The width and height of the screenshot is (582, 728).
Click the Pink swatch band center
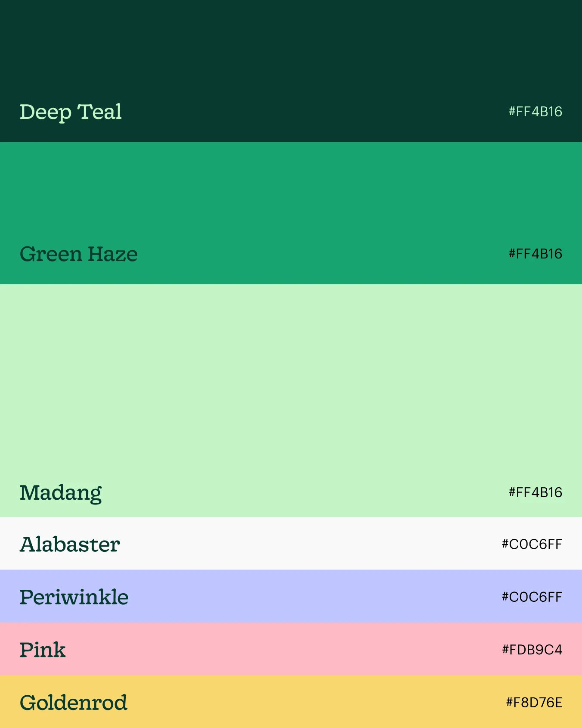click(x=291, y=649)
